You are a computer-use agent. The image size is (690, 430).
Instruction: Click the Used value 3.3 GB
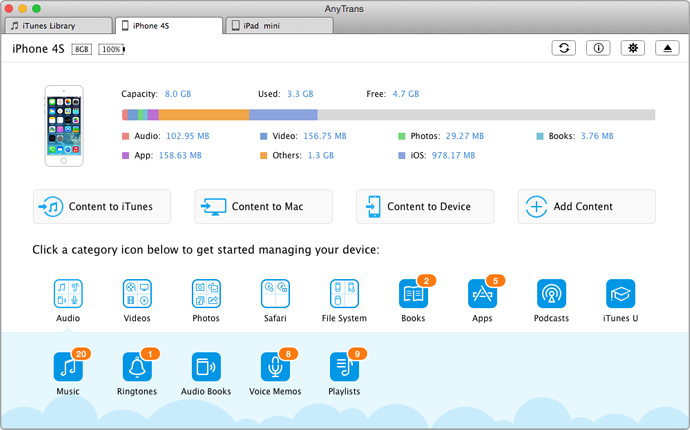click(x=300, y=94)
